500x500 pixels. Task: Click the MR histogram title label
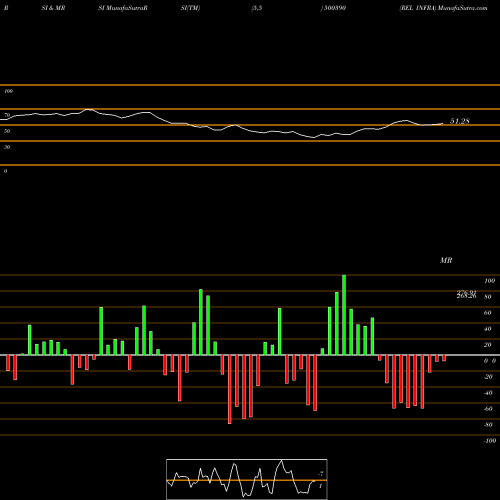446,260
